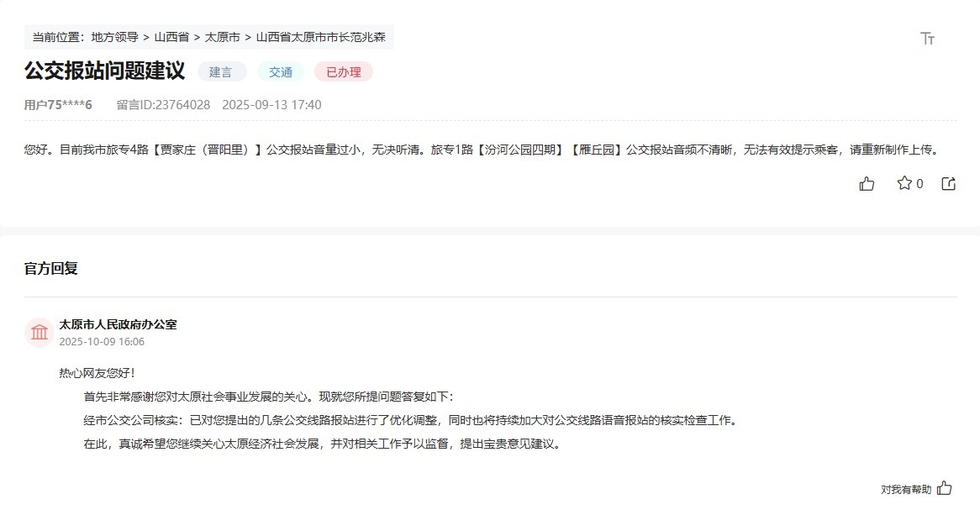Click 太原市人民政府办公室 responder name
The height and width of the screenshot is (531, 980).
(x=119, y=324)
